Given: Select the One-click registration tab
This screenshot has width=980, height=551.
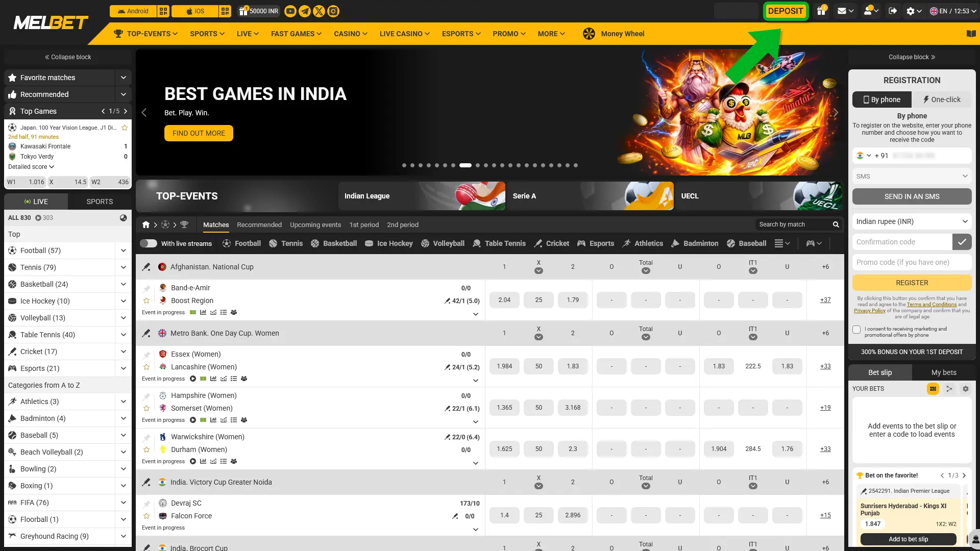Looking at the screenshot, I should [x=942, y=99].
